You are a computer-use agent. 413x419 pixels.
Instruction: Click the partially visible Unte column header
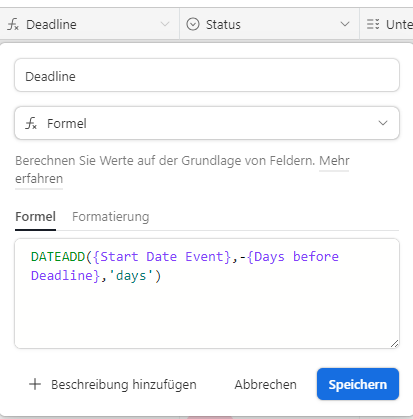point(387,24)
